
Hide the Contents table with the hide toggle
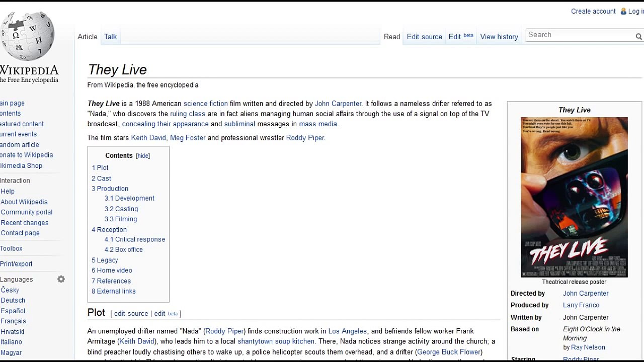143,156
